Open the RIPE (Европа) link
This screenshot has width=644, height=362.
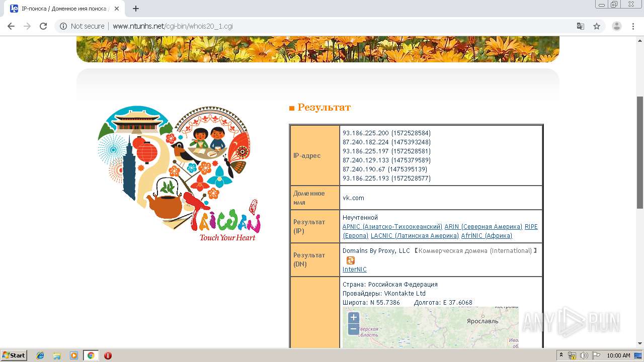(531, 227)
